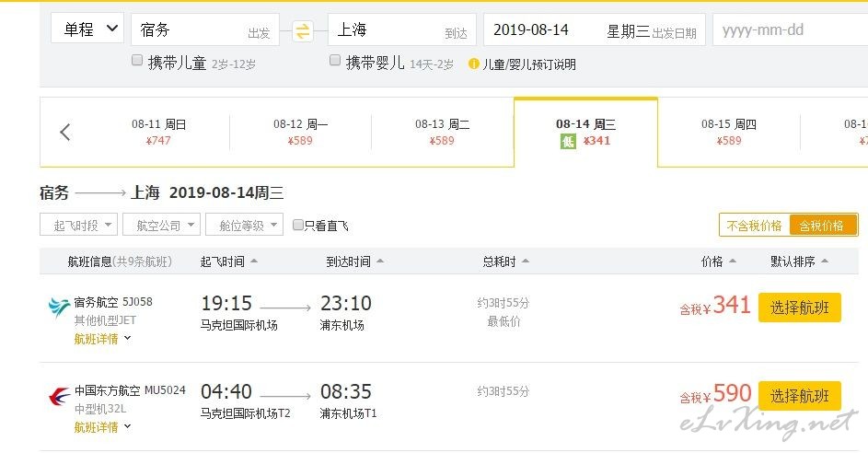Switch to 不含税价格 price view
Screen dimensions: 868x453
coord(754,226)
